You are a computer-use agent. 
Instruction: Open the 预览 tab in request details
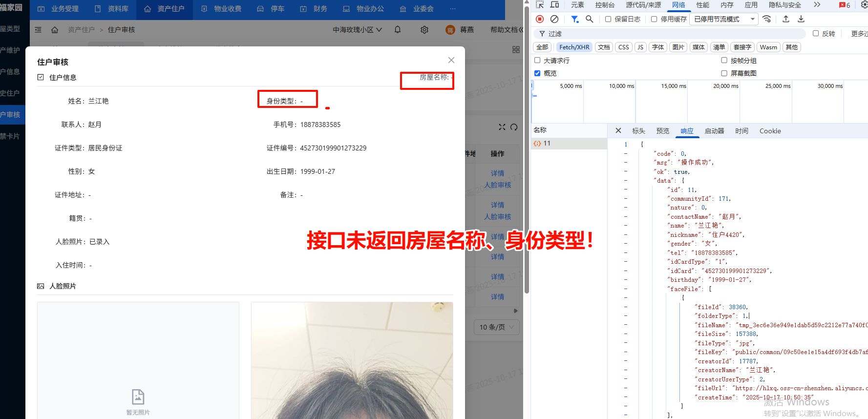pos(663,131)
